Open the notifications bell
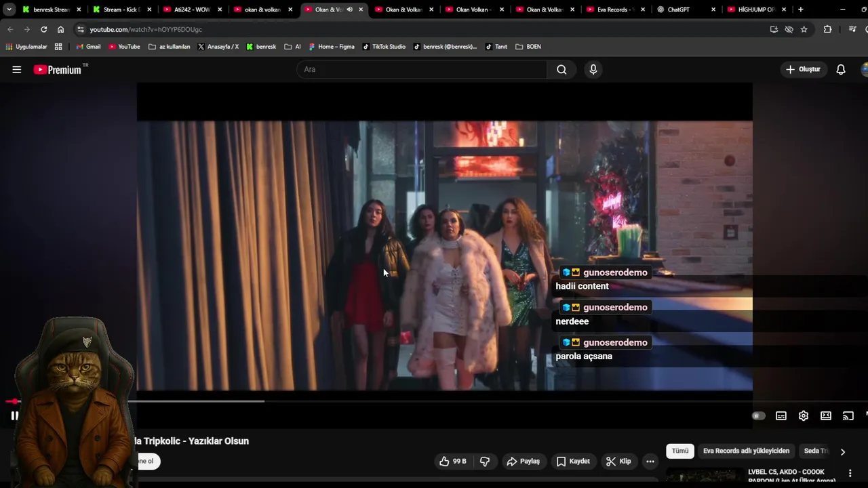Viewport: 868px width, 488px height. (841, 69)
